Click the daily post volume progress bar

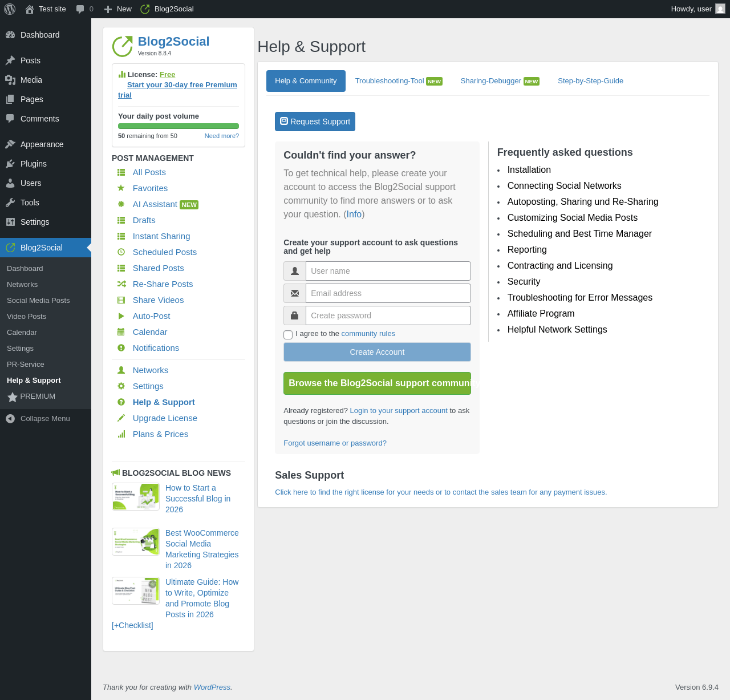[179, 126]
